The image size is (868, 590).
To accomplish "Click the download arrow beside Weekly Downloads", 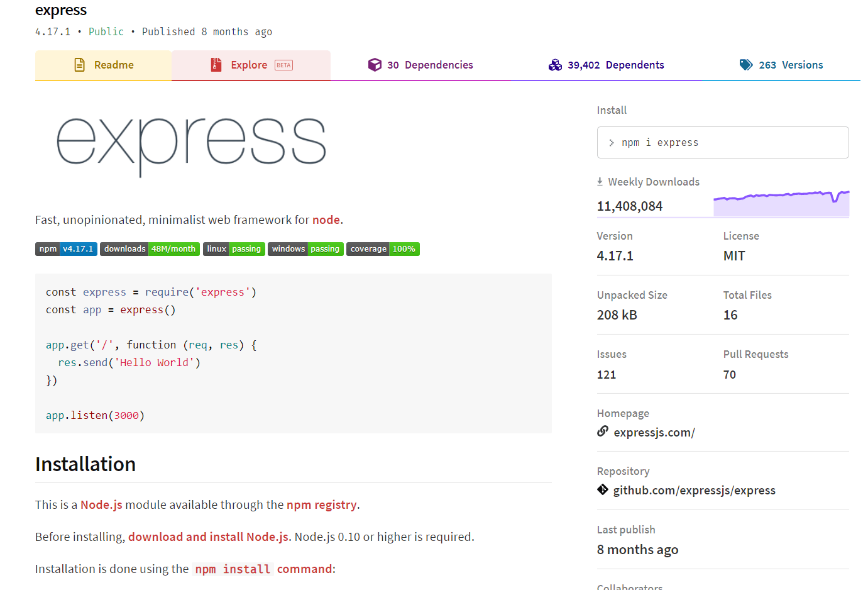I will [x=599, y=181].
